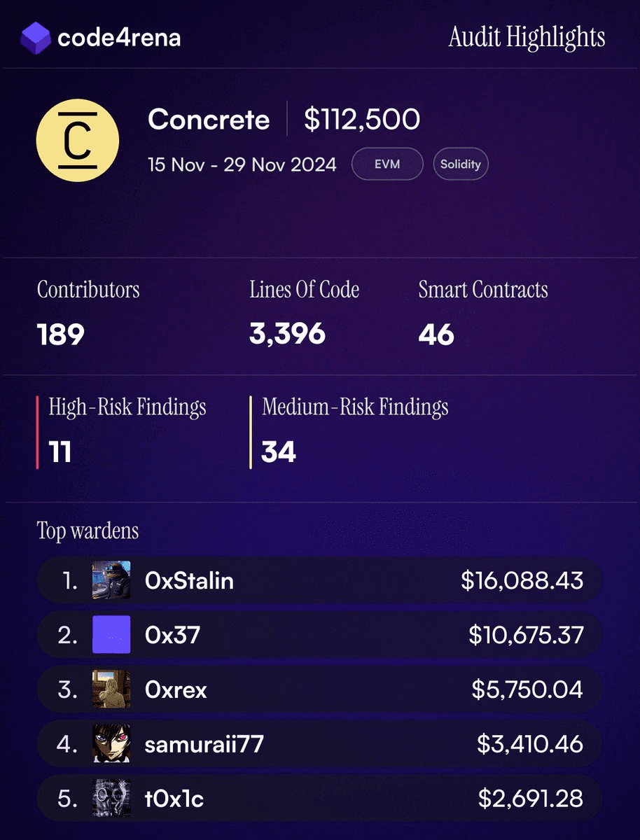The height and width of the screenshot is (840, 640).
Task: Click the samuraii77 warden name
Action: pyautogui.click(x=204, y=744)
